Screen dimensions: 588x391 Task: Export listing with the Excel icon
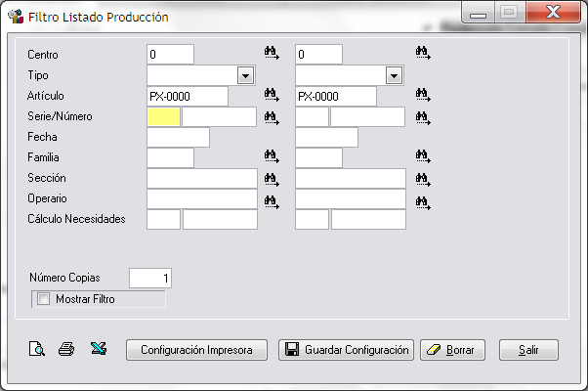(99, 348)
